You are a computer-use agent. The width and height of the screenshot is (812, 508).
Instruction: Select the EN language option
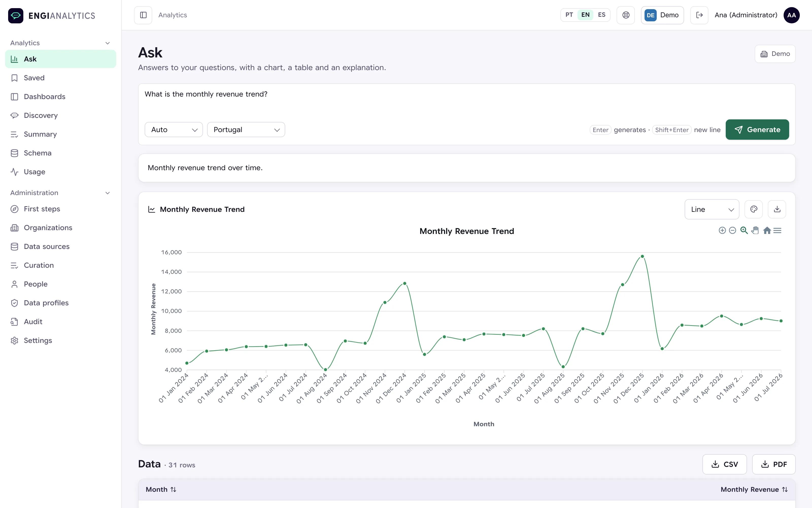(x=585, y=15)
